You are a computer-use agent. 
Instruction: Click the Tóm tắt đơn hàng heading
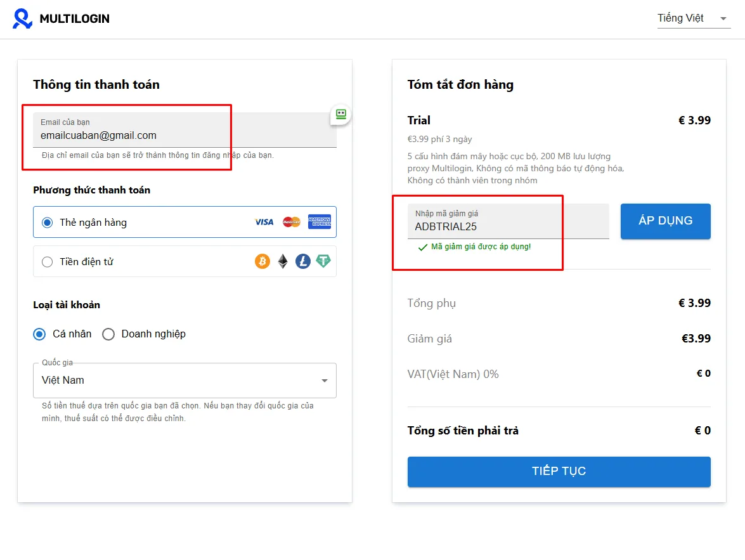[x=460, y=84]
